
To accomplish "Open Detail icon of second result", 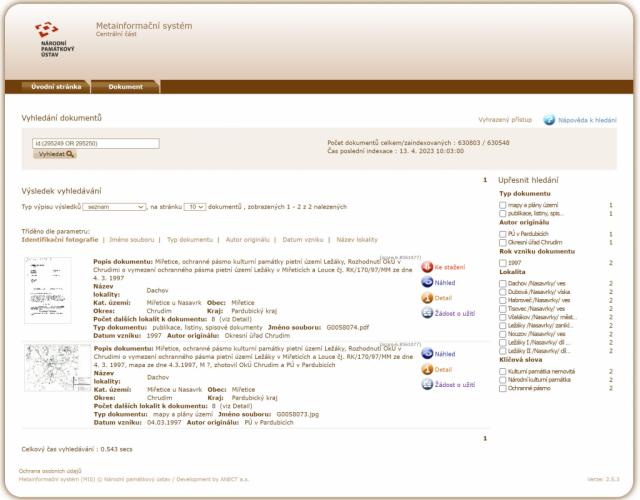I will click(427, 369).
